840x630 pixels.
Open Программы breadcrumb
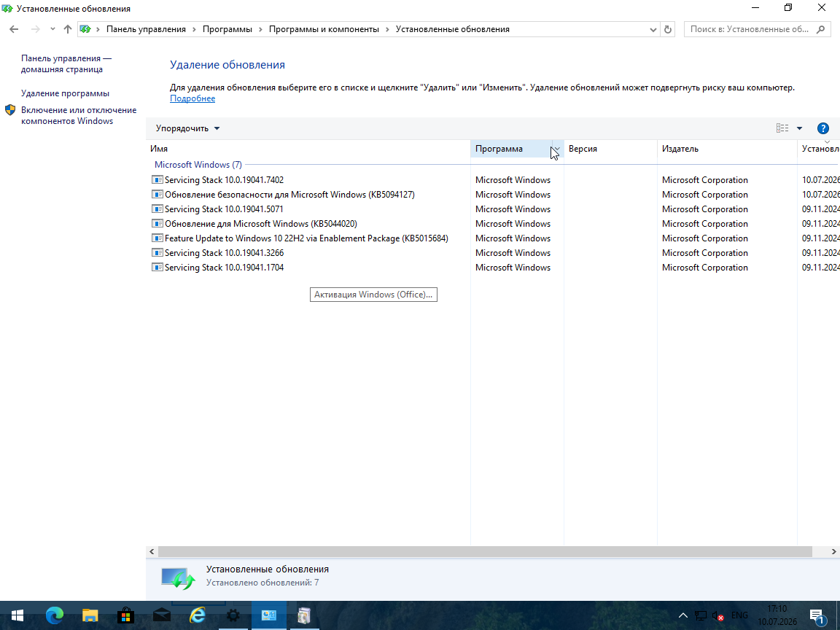click(x=227, y=29)
